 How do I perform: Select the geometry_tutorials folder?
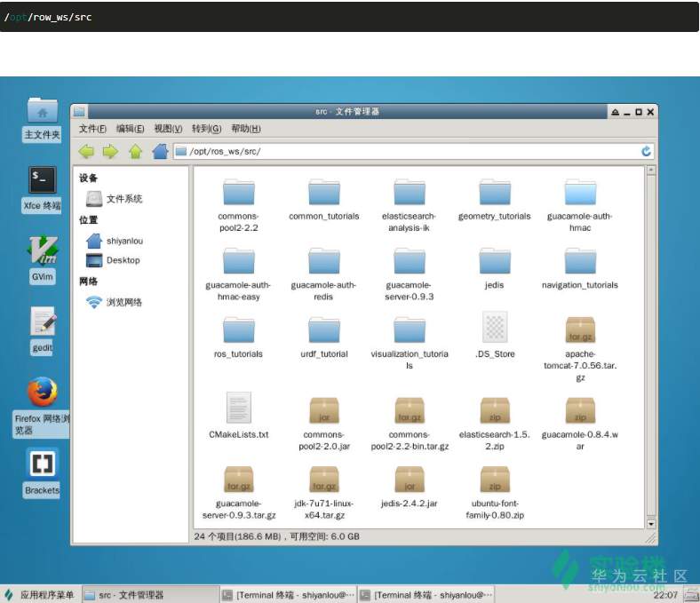coord(495,200)
